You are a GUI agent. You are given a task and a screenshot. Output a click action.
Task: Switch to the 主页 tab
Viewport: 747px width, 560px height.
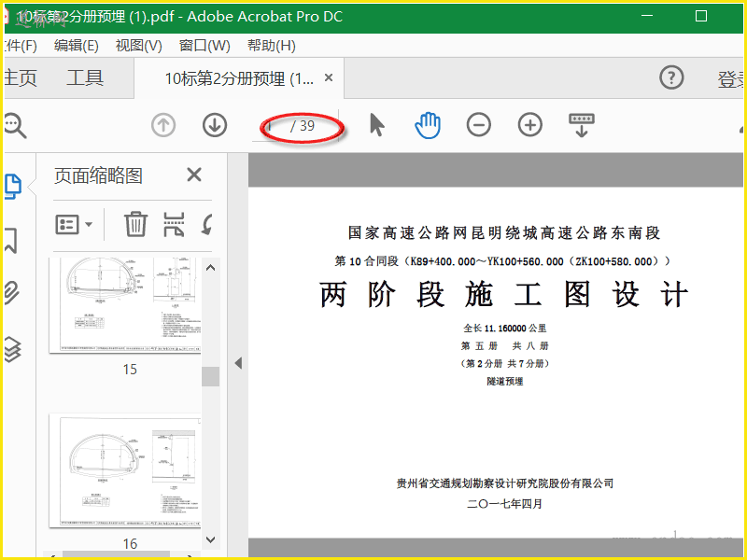pos(21,77)
